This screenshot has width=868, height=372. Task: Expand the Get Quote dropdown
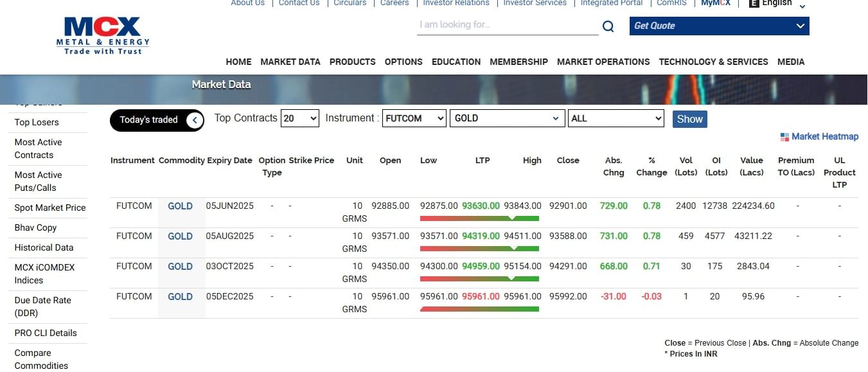tap(720, 26)
